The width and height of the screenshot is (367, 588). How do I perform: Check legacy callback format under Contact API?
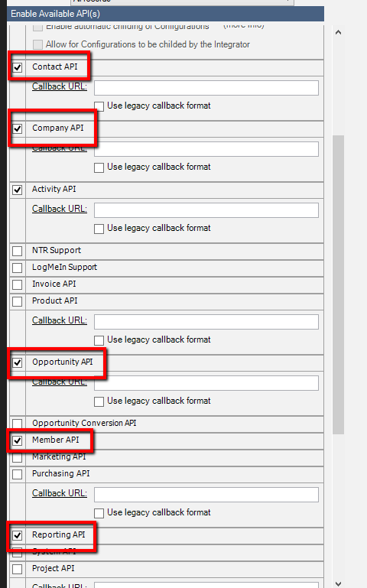tap(99, 106)
